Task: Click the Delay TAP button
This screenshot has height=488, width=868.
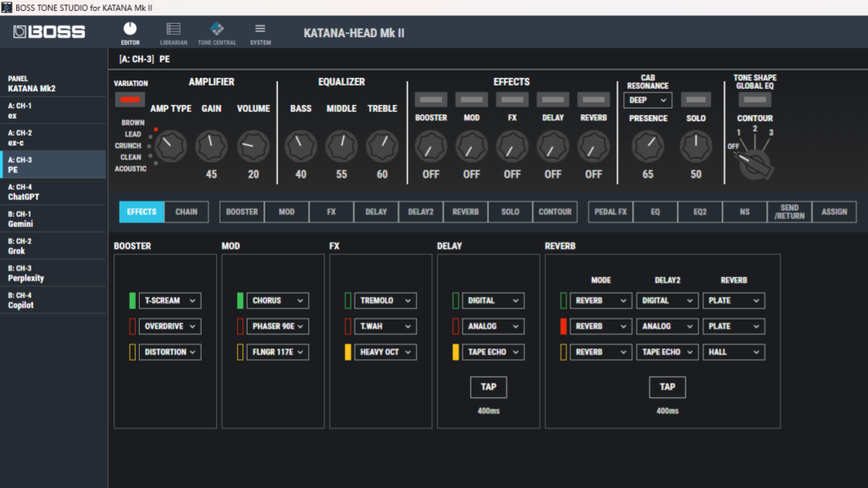Action: 488,386
